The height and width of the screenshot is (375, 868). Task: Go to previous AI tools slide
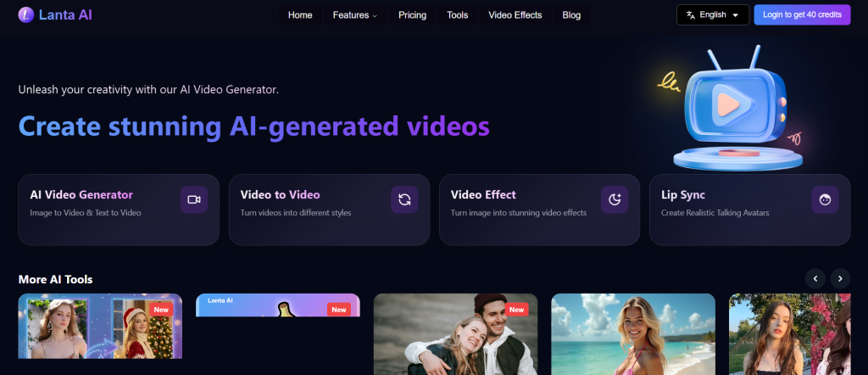point(815,278)
